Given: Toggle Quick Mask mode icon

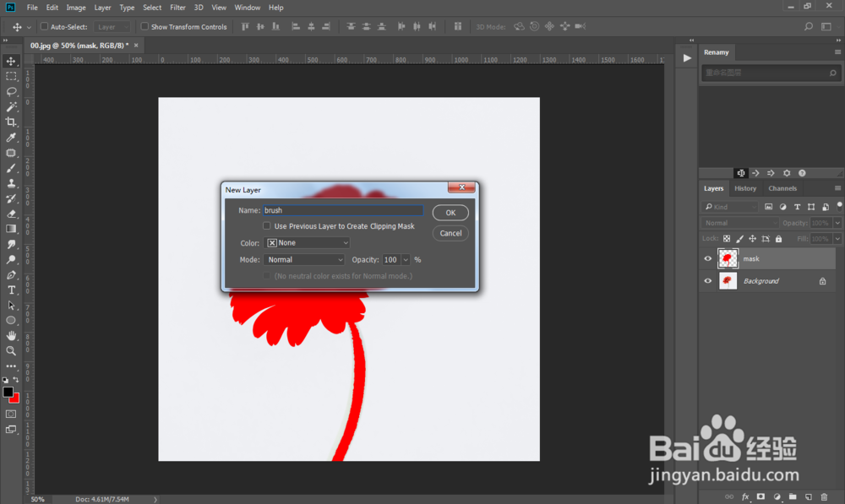Looking at the screenshot, I should [x=11, y=414].
